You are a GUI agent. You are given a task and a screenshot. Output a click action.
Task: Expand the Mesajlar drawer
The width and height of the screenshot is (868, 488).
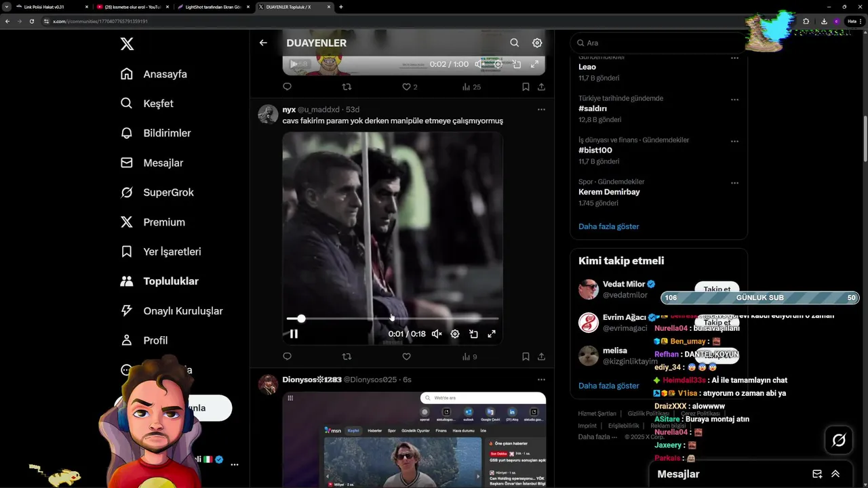point(835,474)
